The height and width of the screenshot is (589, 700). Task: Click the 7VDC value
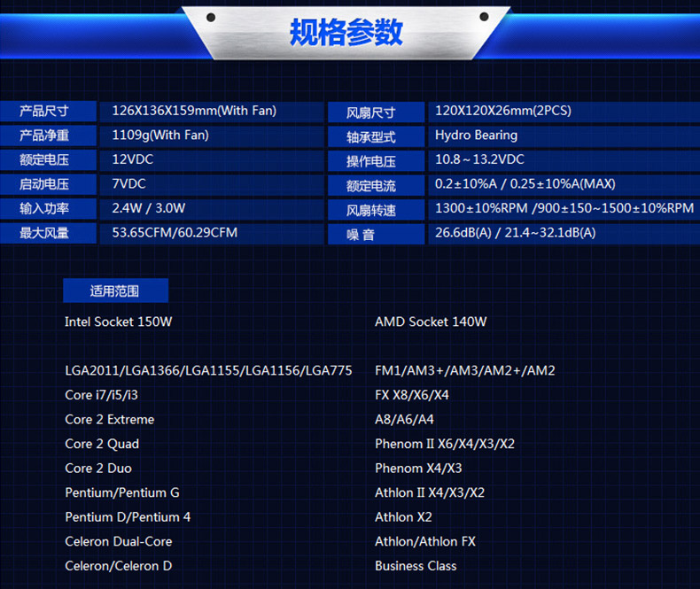tap(129, 184)
